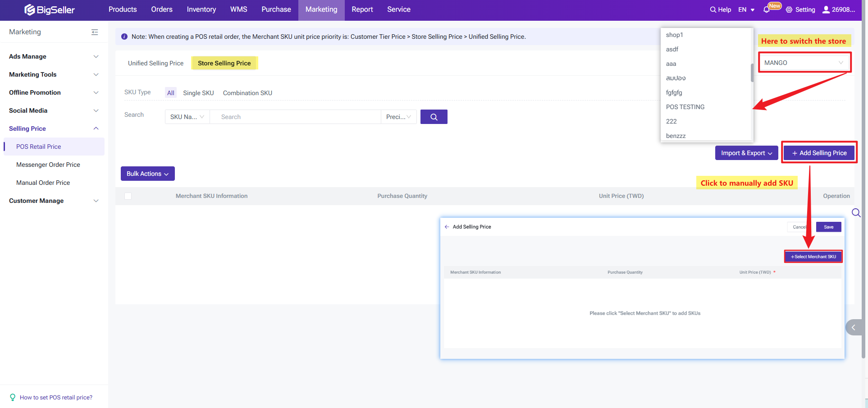Open the Inventory menu in top navigation
Image resolution: width=868 pixels, height=408 pixels.
pos(201,9)
